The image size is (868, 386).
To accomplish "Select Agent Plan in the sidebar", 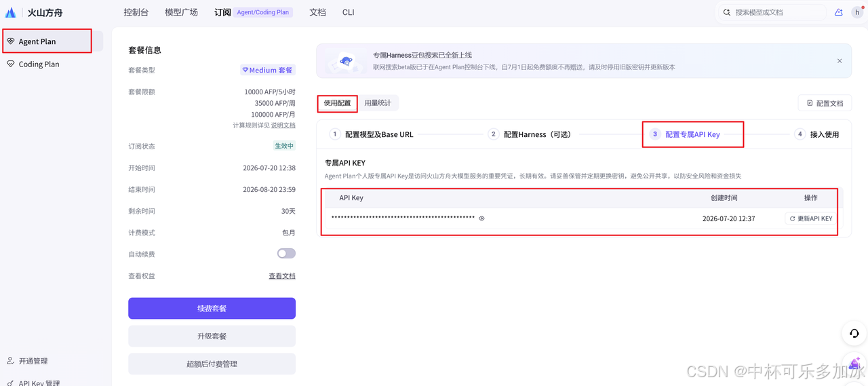I will [52, 41].
